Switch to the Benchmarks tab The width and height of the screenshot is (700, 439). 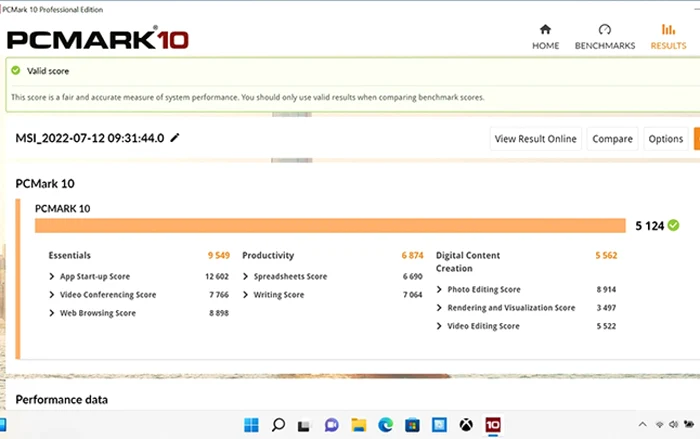tap(604, 37)
